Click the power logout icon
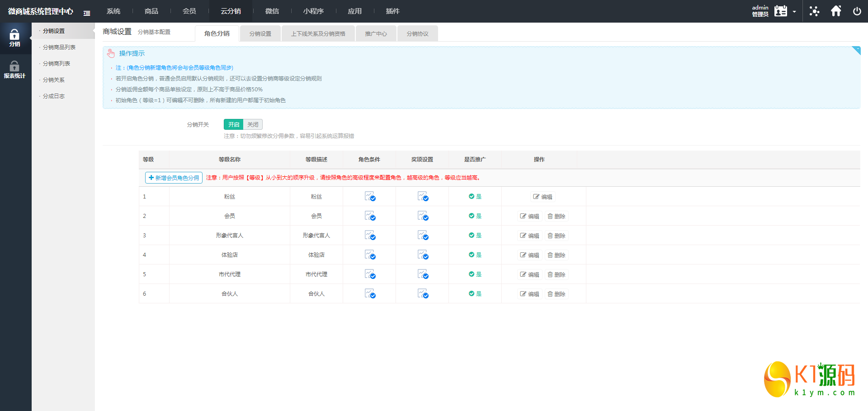Image resolution: width=868 pixels, height=411 pixels. (857, 11)
